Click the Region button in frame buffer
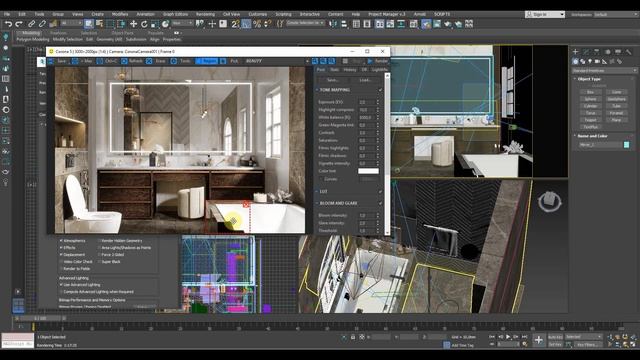The height and width of the screenshot is (360, 640). pyautogui.click(x=207, y=61)
